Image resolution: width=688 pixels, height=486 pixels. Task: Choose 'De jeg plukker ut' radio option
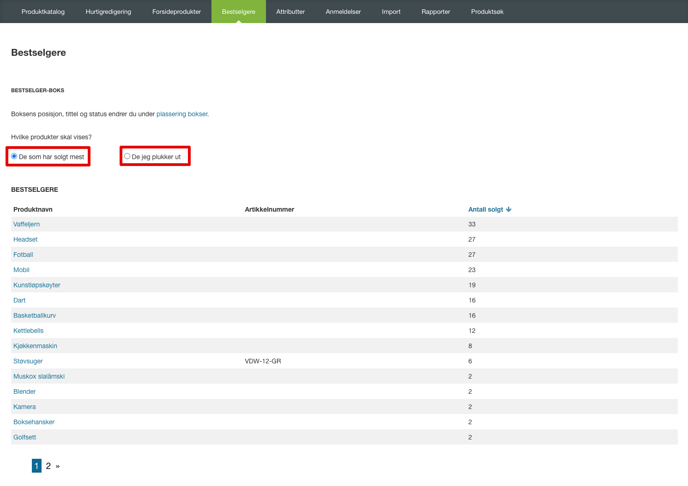click(x=127, y=156)
